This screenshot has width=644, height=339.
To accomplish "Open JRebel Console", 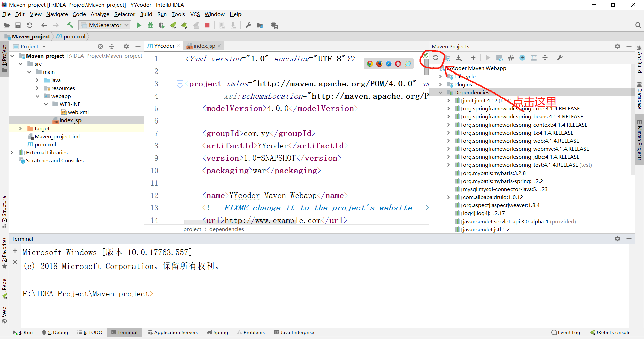I will tap(610, 332).
